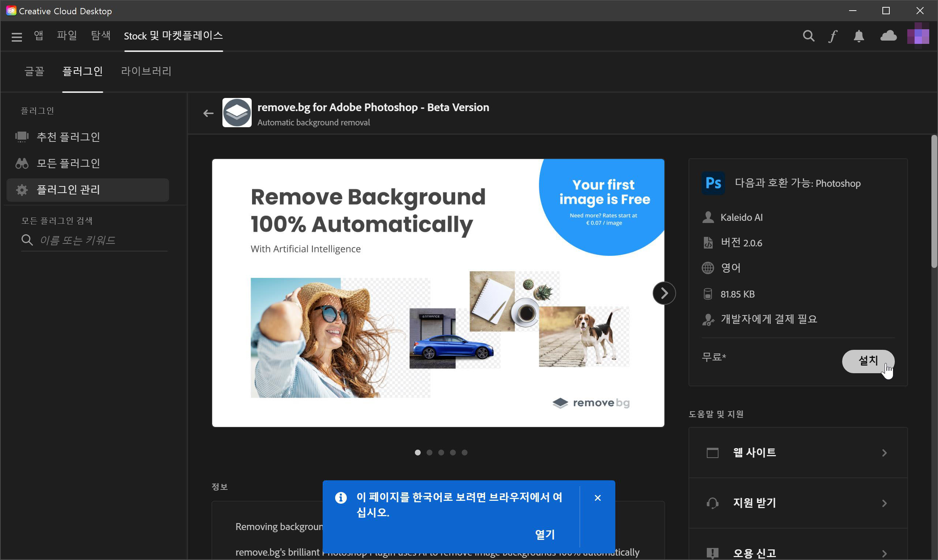The width and height of the screenshot is (938, 560).
Task: Expand the 웹 사이트 support row
Action: pos(798,453)
